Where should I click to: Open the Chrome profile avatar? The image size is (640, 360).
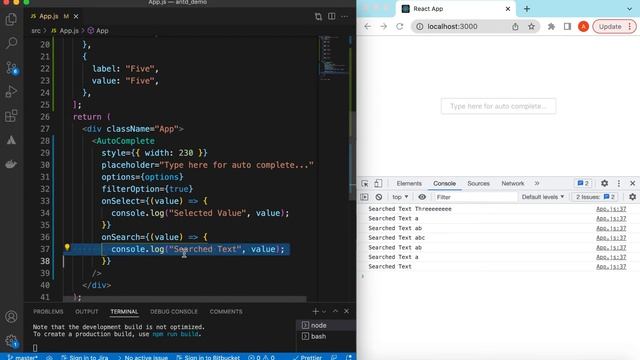coord(583,27)
